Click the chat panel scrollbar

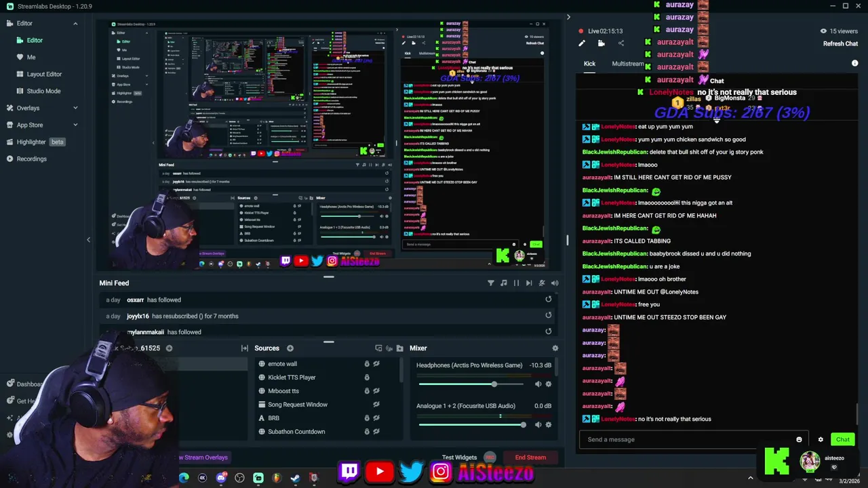pyautogui.click(x=857, y=413)
